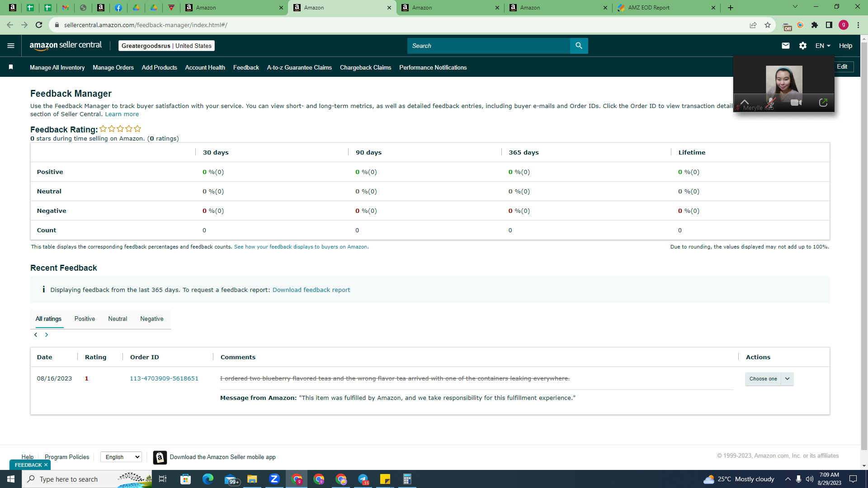Open the browser Extensions puzzle icon
The height and width of the screenshot is (488, 868).
tap(815, 25)
